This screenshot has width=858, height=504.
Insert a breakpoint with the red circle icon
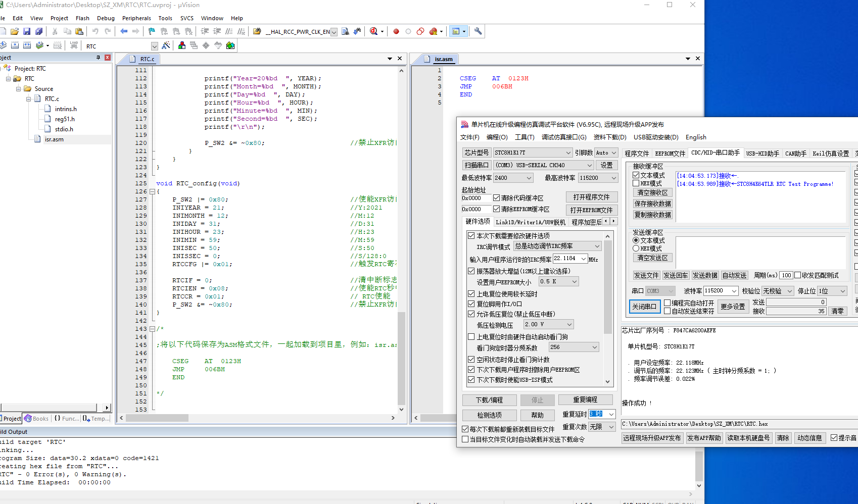tap(396, 31)
